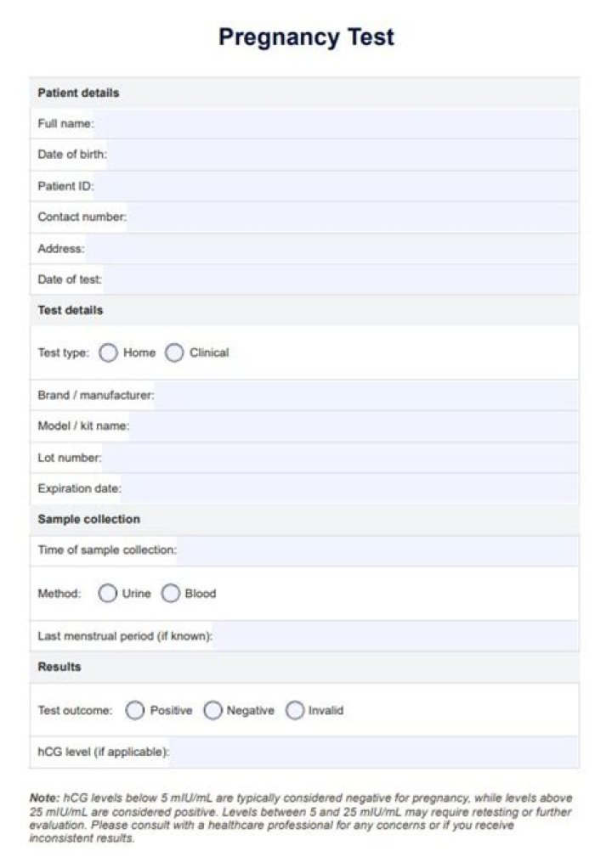The image size is (612, 868).
Task: Click the hCG level input field
Action: pyautogui.click(x=374, y=752)
